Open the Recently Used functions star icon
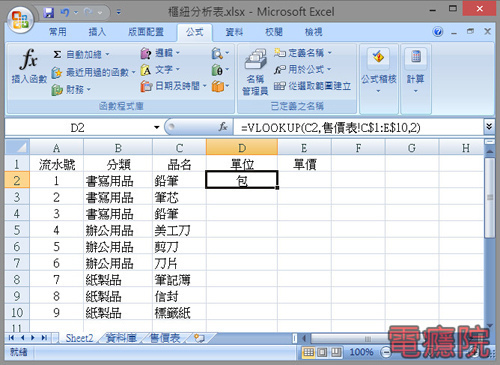Image resolution: width=500 pixels, height=365 pixels. coord(57,72)
